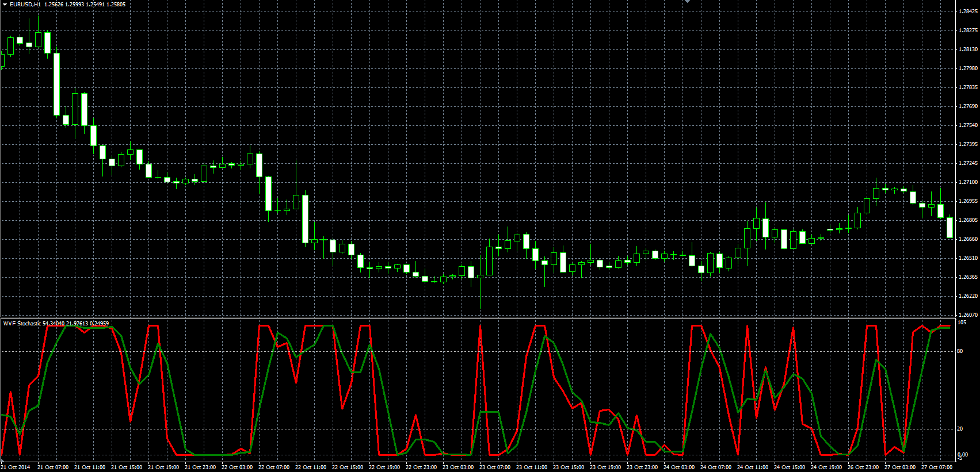Screen dimensions: 980x472
Task: Click the 24 Oct 19:00 time label
Action: pyautogui.click(x=826, y=467)
